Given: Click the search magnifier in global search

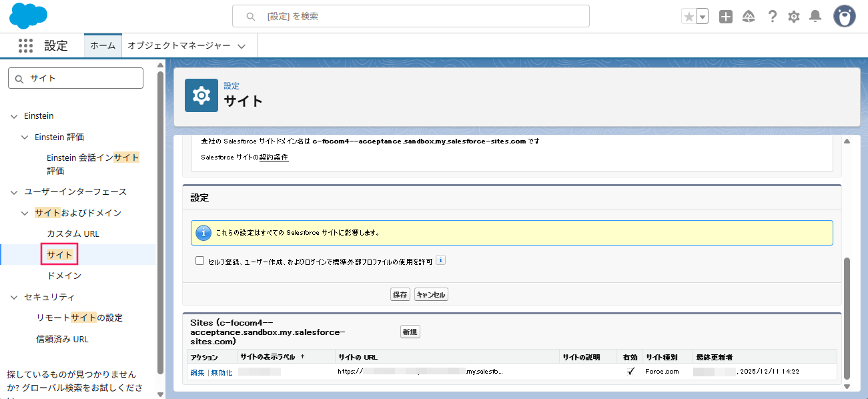Looking at the screenshot, I should point(251,16).
